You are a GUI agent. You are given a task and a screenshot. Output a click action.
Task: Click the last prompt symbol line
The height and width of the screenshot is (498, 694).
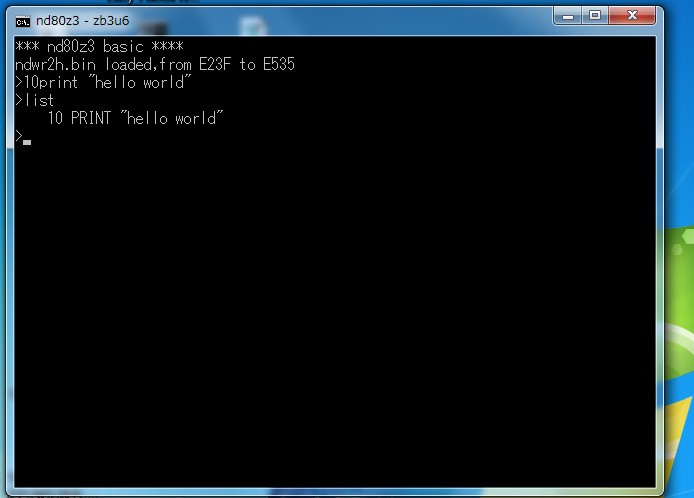click(23, 137)
